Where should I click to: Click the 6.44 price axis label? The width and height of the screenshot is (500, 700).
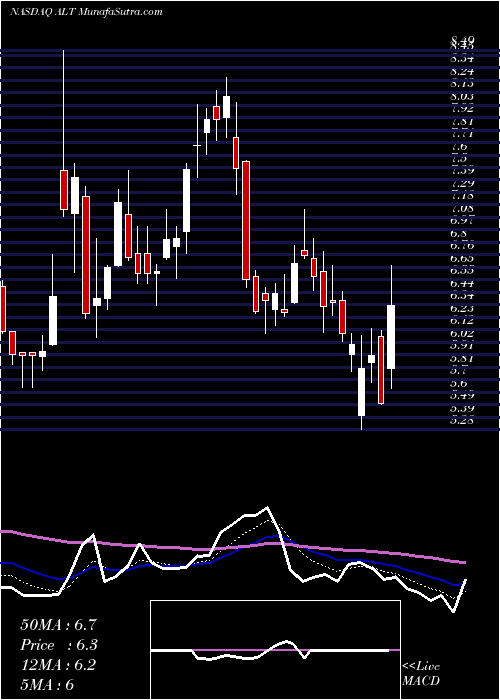click(462, 283)
